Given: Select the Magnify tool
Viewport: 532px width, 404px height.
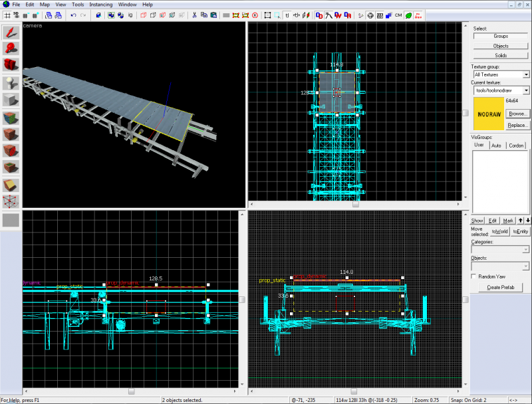Looking at the screenshot, I should click(11, 48).
